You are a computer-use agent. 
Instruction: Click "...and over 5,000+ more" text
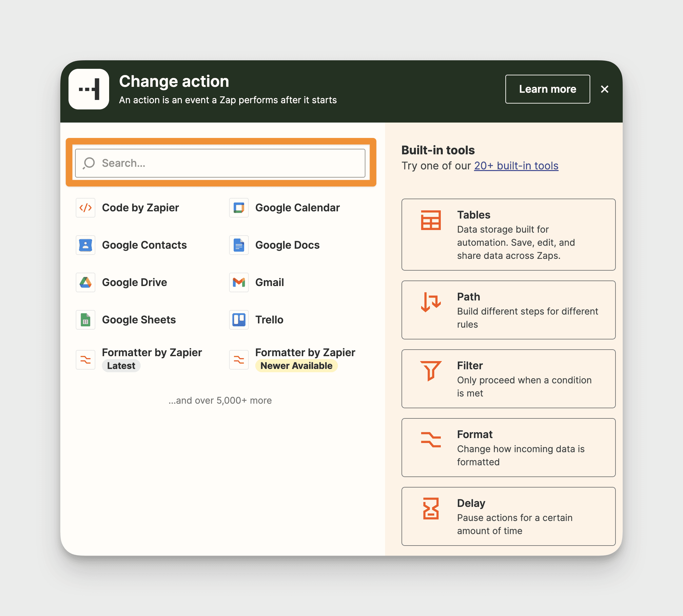tap(220, 400)
